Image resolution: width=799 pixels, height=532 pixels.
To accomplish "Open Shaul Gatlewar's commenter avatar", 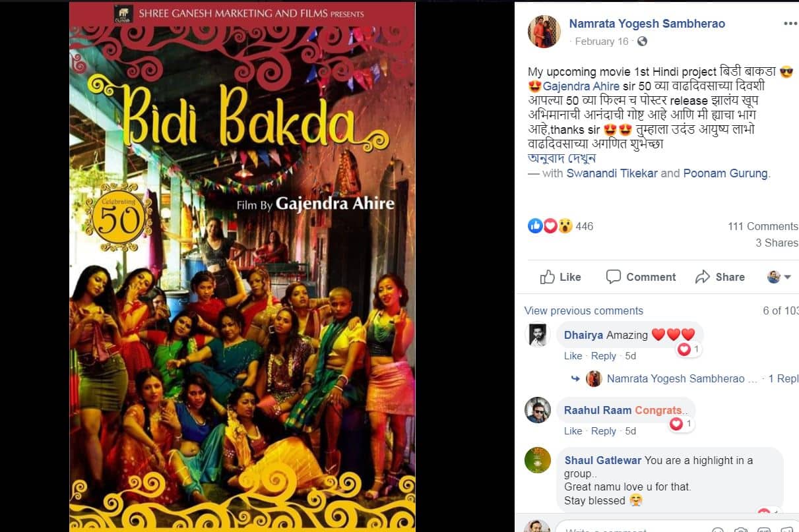I will (538, 460).
